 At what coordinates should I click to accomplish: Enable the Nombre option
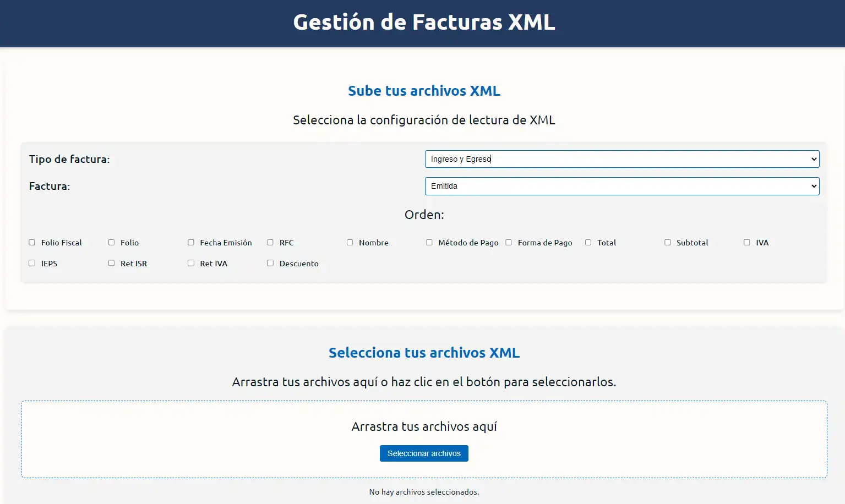(x=350, y=242)
